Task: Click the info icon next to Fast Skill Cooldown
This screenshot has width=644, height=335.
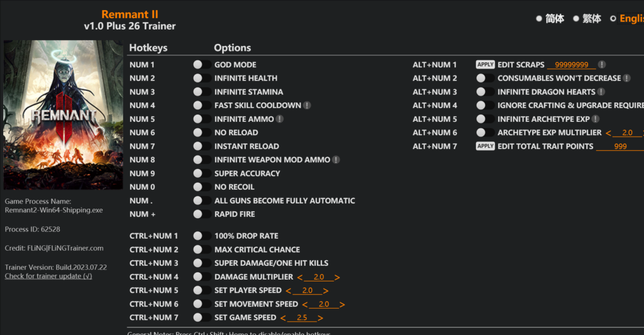Action: tap(307, 106)
